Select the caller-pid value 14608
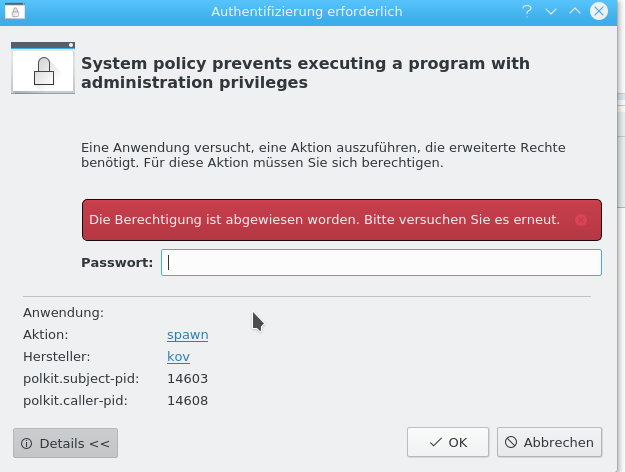625x472 pixels. tap(187, 400)
